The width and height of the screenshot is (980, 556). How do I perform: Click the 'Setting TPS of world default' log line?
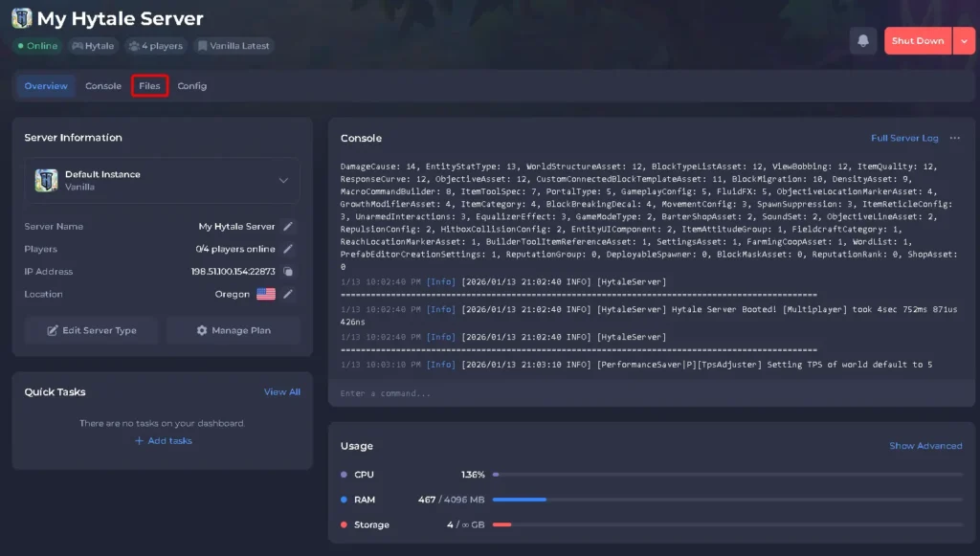[636, 365]
